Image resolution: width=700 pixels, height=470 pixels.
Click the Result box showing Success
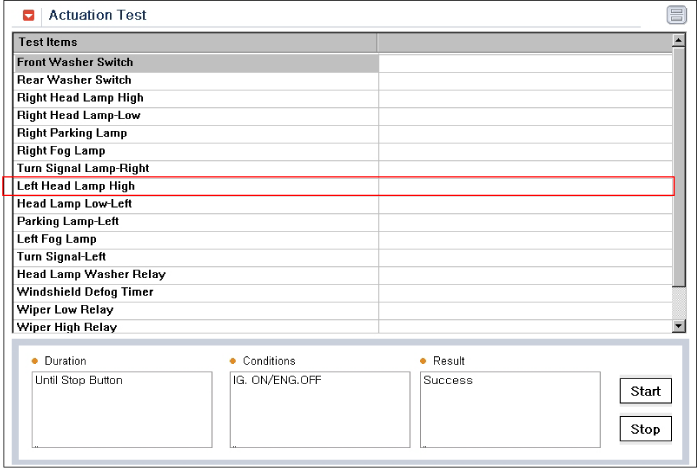[510, 409]
